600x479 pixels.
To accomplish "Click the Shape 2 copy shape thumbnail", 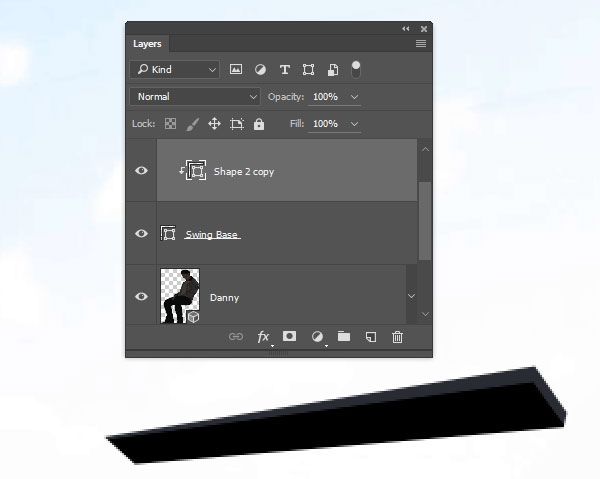I will pos(196,171).
